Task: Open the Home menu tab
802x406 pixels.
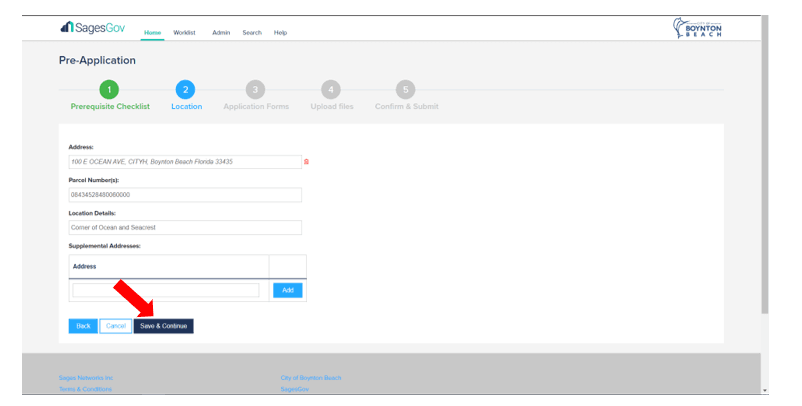Action: [152, 33]
